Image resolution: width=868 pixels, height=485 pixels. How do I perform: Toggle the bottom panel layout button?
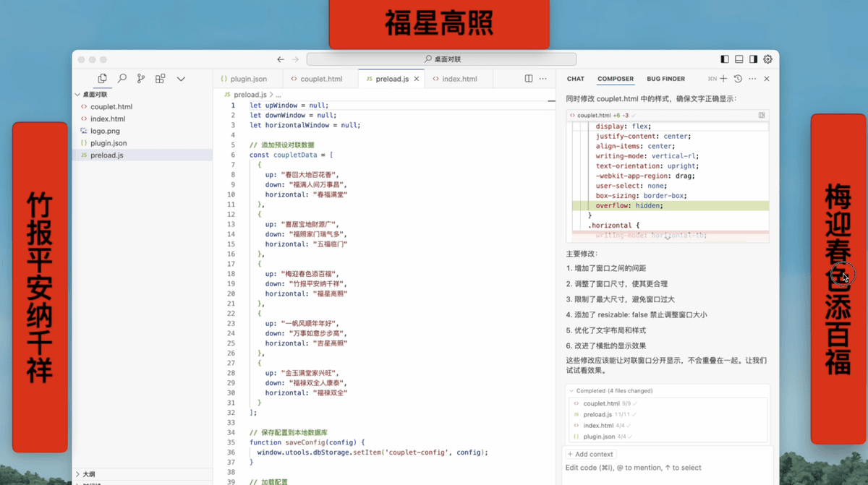[x=739, y=59]
